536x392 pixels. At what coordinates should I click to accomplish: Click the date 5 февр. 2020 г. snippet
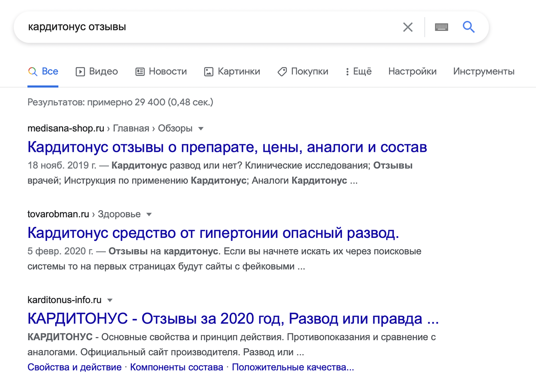60,251
